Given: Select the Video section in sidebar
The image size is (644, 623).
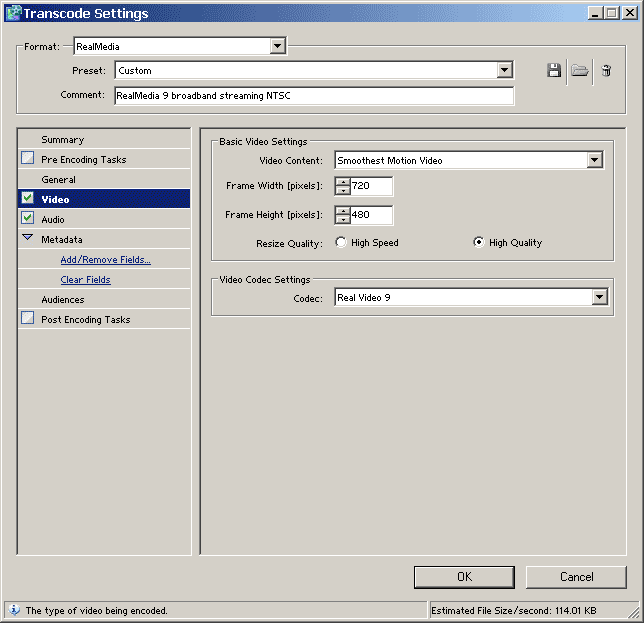Looking at the screenshot, I should tap(104, 199).
